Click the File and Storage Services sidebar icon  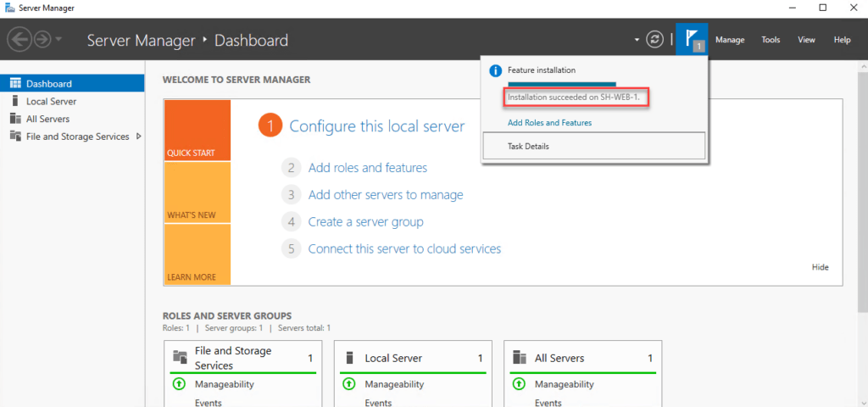click(x=15, y=137)
